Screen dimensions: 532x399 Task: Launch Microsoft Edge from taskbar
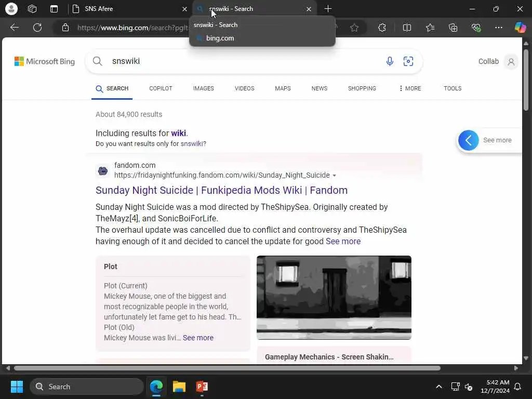[156, 387]
